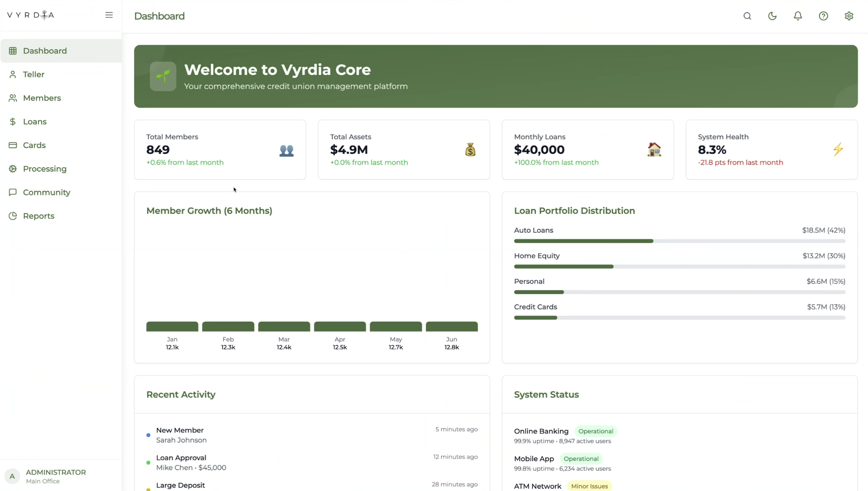Open notifications bell

(797, 16)
